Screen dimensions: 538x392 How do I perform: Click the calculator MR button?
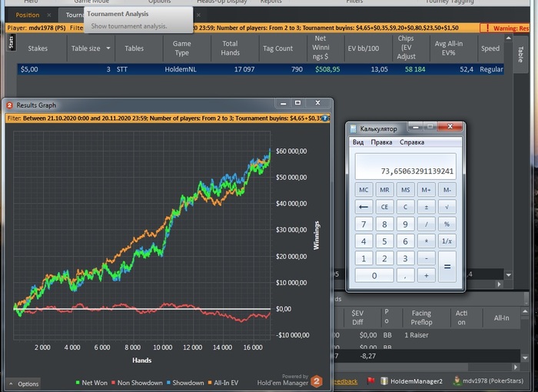click(384, 190)
